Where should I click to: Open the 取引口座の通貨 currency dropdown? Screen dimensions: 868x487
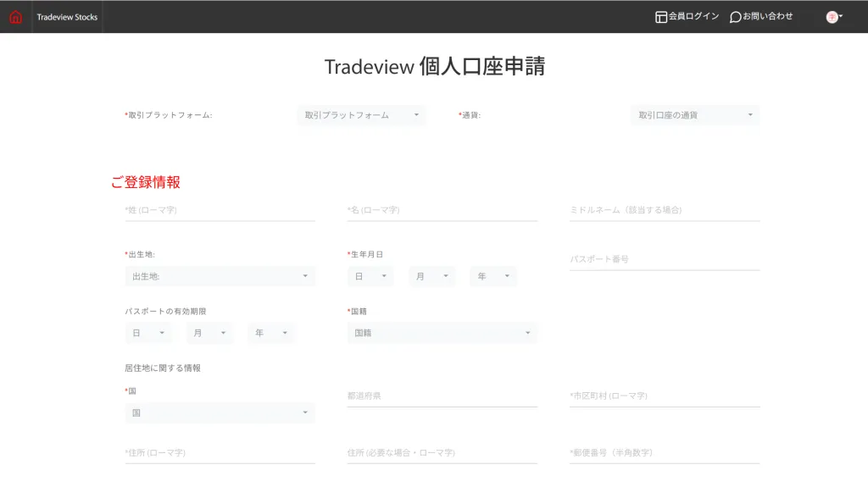(694, 115)
